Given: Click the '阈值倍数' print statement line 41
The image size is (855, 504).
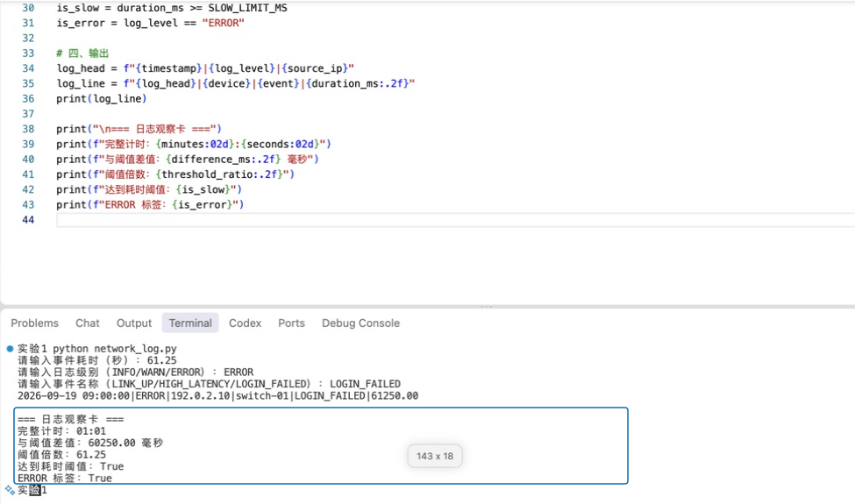Looking at the screenshot, I should [175, 174].
